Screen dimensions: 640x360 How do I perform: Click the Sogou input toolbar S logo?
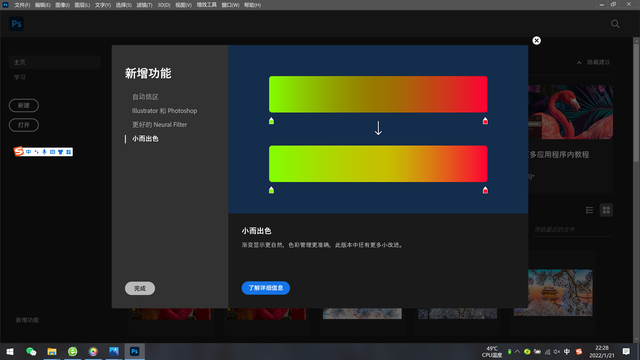pos(19,151)
